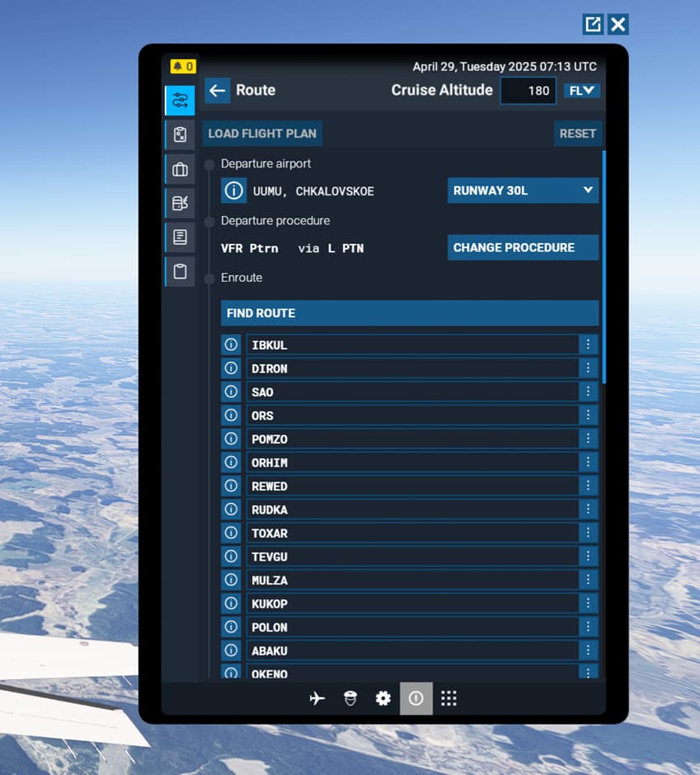Open the Weight and Balance luggage icon
Image resolution: width=700 pixels, height=775 pixels.
coord(181,168)
